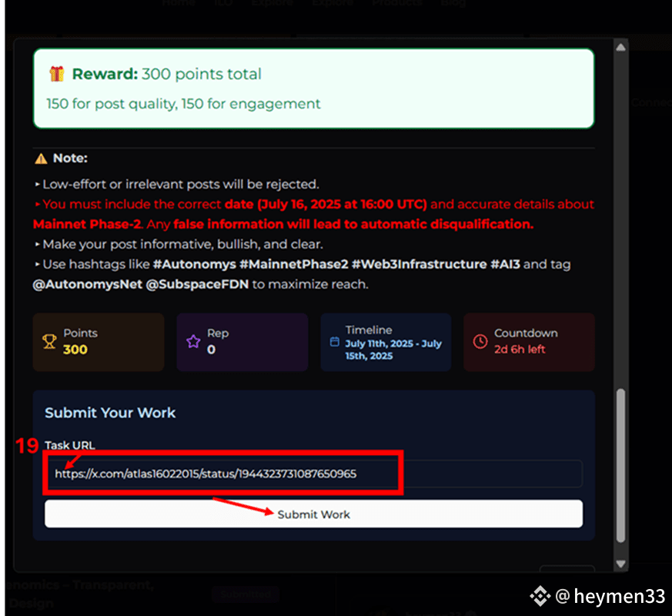The image size is (672, 616).
Task: Click the '#Autonomys #MainnetPhase2' hashtag text
Action: coord(251,264)
